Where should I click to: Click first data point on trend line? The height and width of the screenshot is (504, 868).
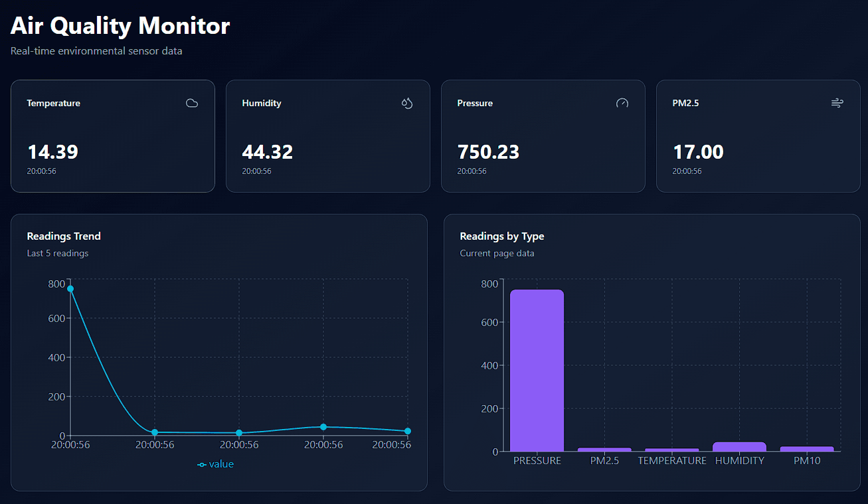point(70,289)
